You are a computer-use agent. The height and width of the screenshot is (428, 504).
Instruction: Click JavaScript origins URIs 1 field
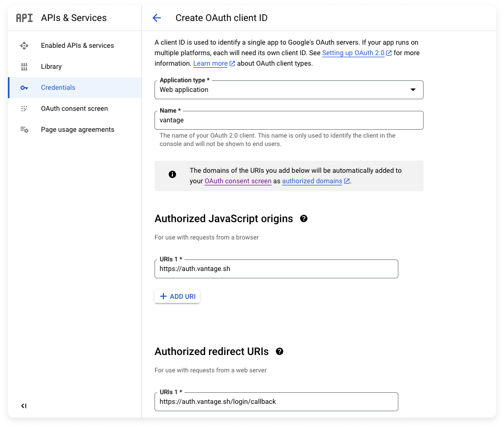276,269
